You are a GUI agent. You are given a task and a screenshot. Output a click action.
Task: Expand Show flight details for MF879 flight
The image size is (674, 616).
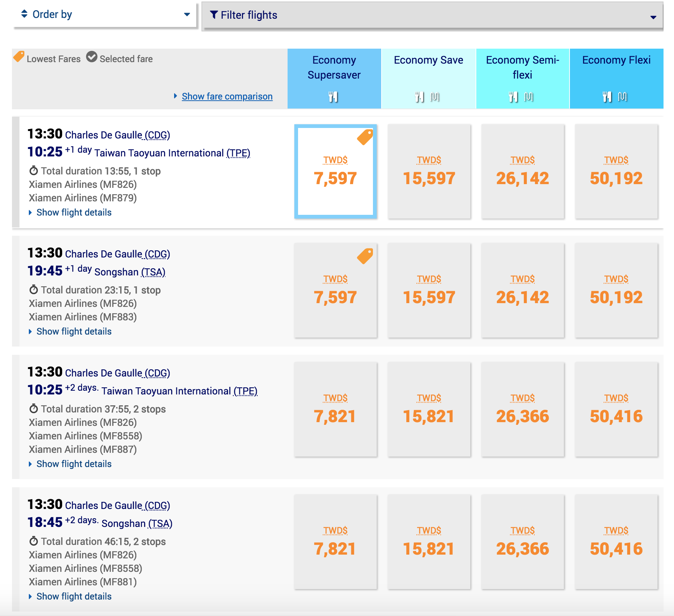[x=70, y=213]
